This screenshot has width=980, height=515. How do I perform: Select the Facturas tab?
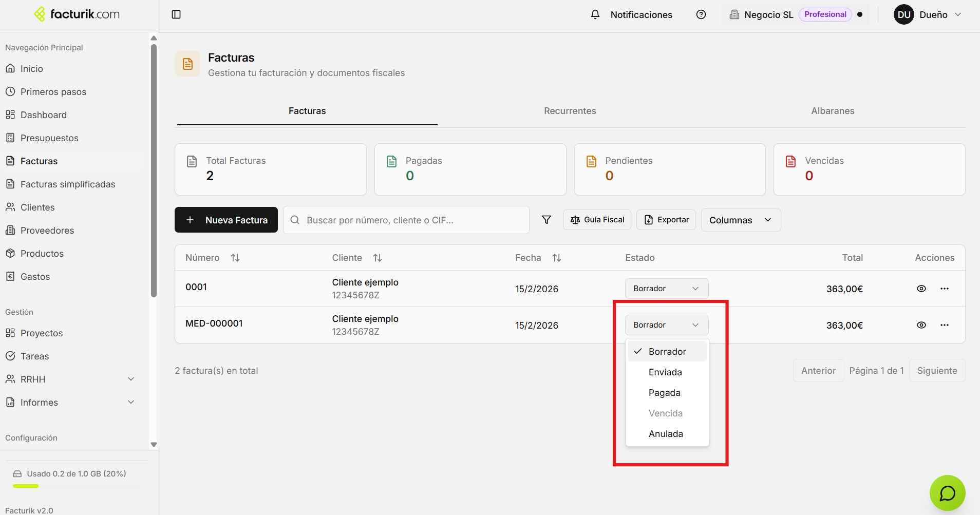(307, 111)
